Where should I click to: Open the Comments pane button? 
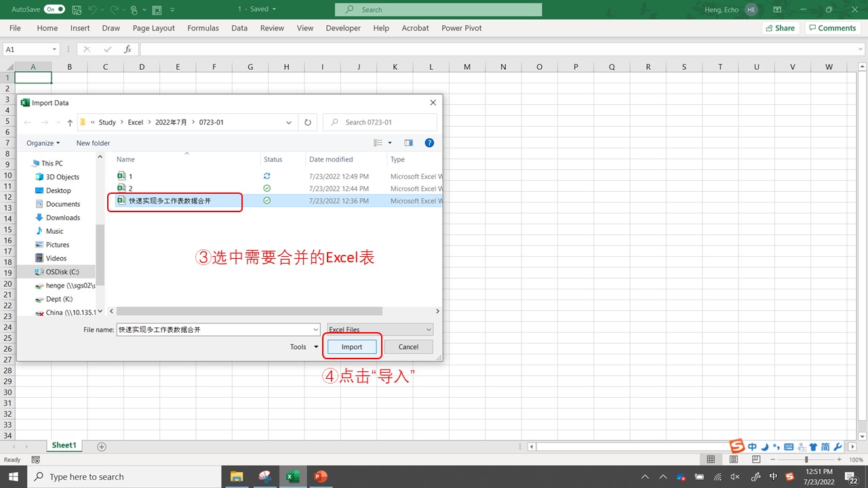(832, 28)
